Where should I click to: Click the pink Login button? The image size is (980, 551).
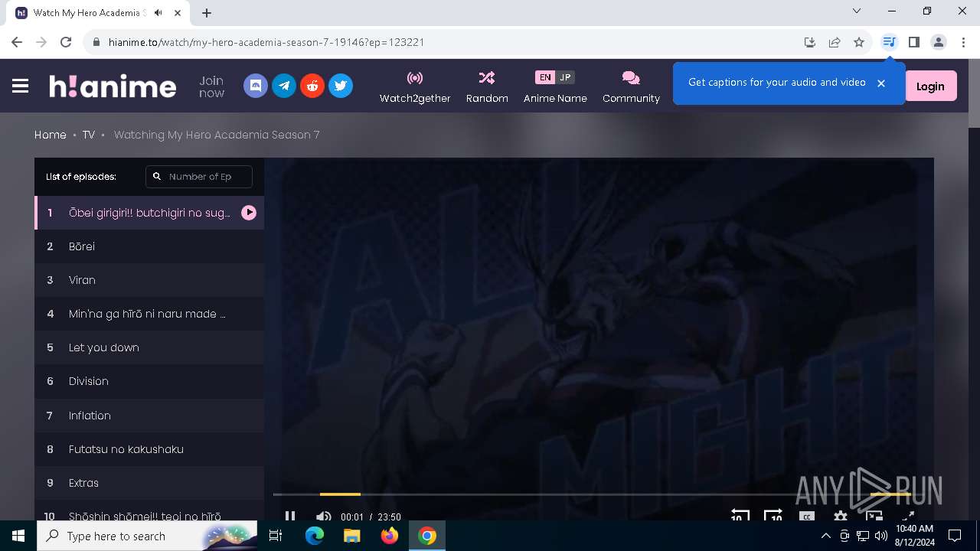click(x=930, y=86)
